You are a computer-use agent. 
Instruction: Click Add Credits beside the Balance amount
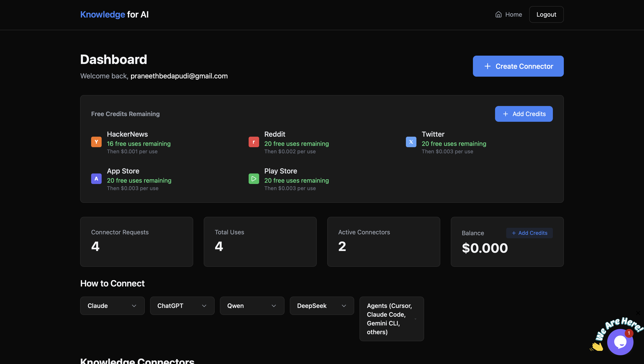pos(529,233)
